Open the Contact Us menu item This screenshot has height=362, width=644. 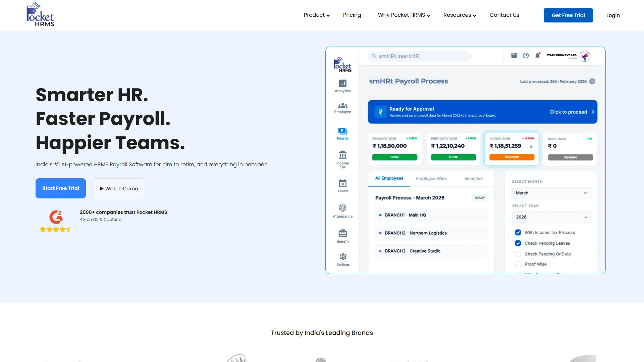tap(504, 15)
